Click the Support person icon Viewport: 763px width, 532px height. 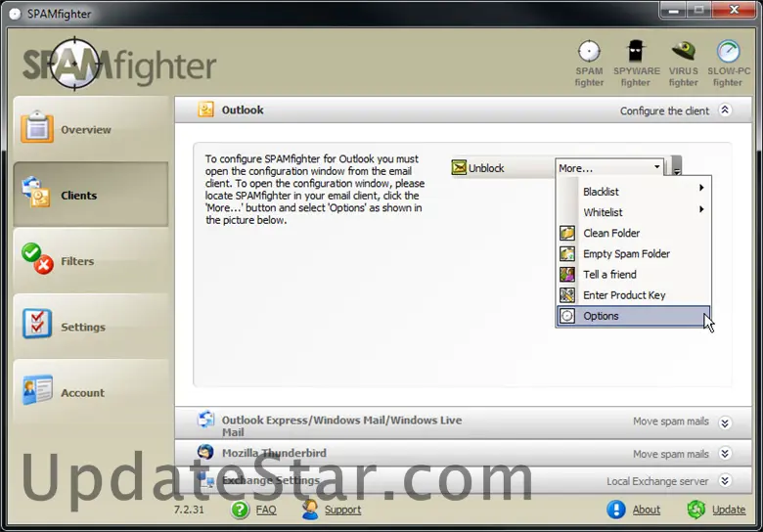click(310, 510)
